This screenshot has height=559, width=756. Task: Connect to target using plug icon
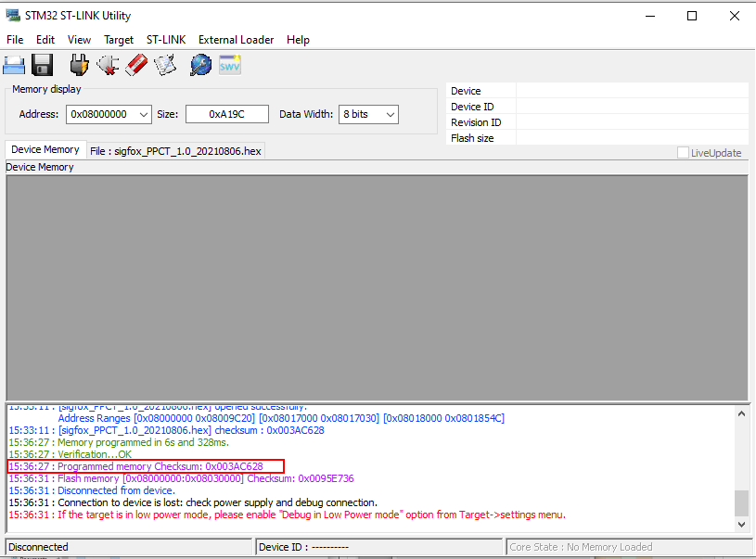click(79, 65)
